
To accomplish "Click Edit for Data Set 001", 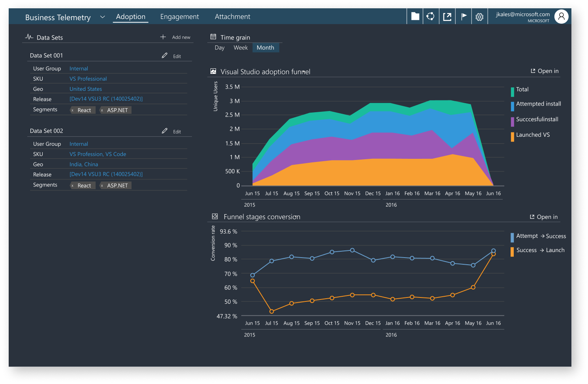I will click(177, 56).
